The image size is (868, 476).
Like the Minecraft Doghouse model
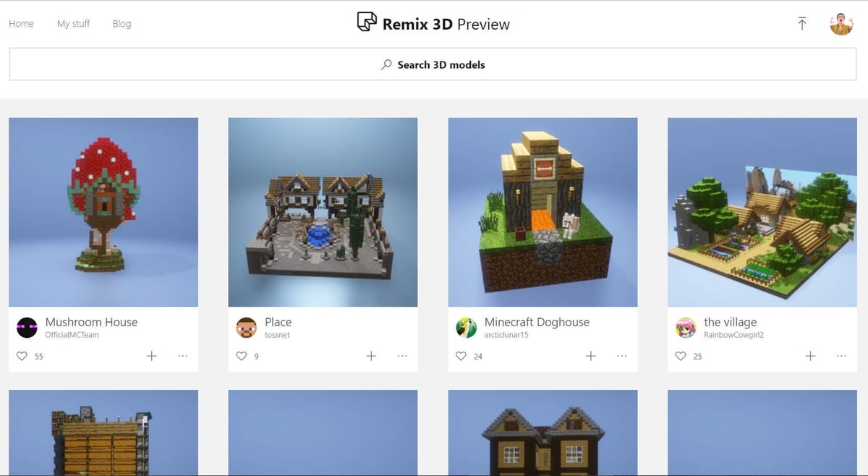pyautogui.click(x=461, y=356)
